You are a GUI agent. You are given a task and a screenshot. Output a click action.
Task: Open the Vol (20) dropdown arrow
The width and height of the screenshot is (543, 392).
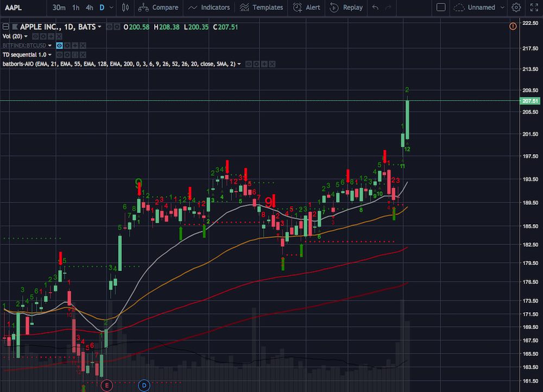click(x=26, y=36)
